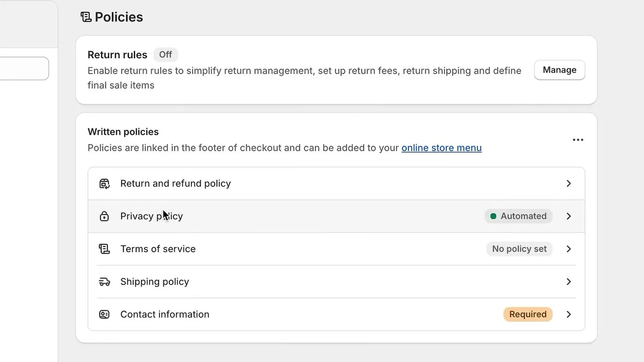Click the Required badge on Contact information
The height and width of the screenshot is (362, 644).
pos(528,314)
